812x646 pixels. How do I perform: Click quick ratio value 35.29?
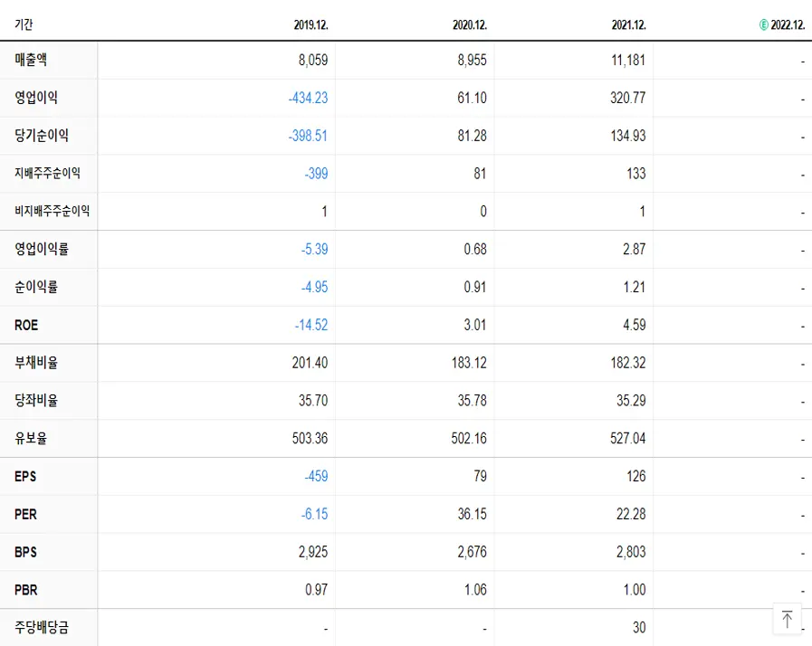(x=631, y=400)
